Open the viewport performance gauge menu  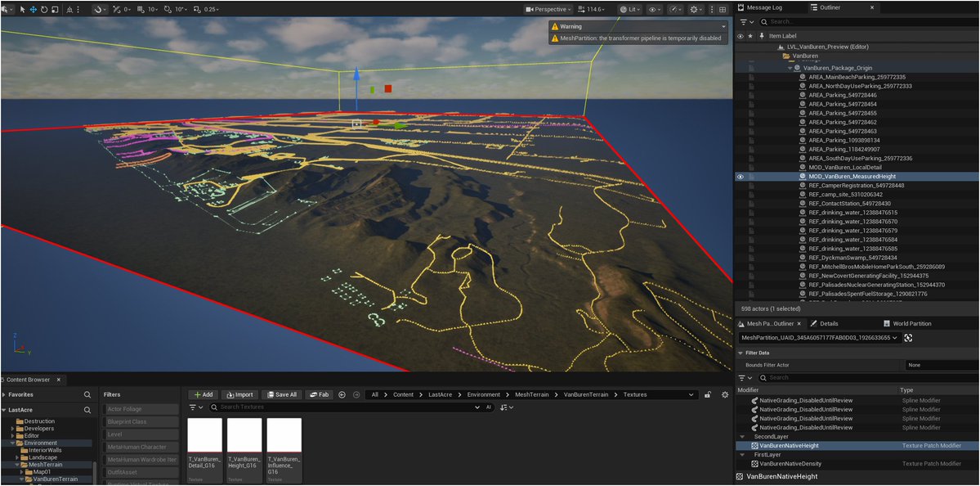tap(676, 9)
